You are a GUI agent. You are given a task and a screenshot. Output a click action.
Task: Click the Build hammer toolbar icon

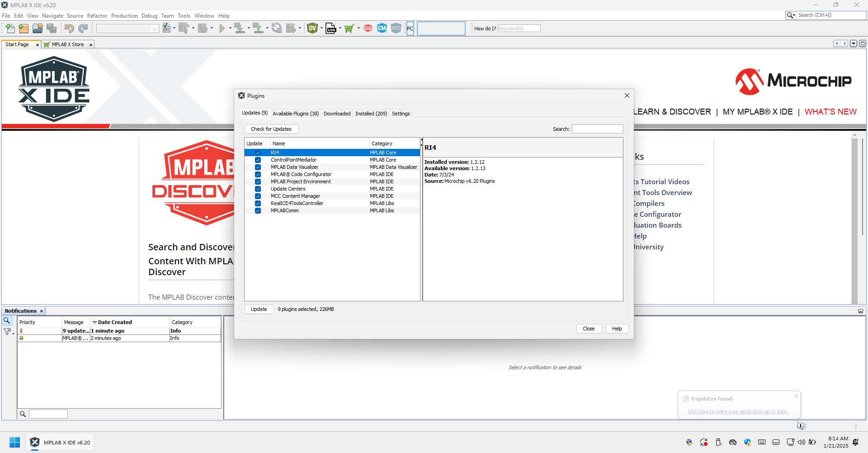click(184, 29)
